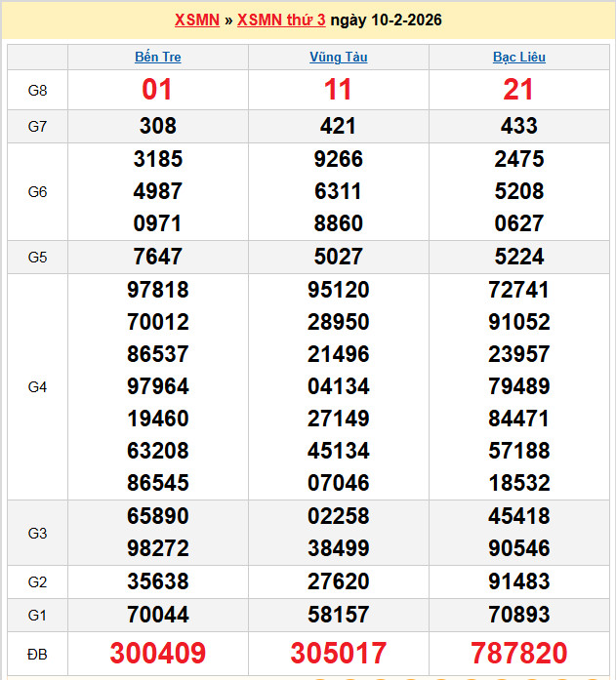Select the G5 number 7647

(157, 258)
